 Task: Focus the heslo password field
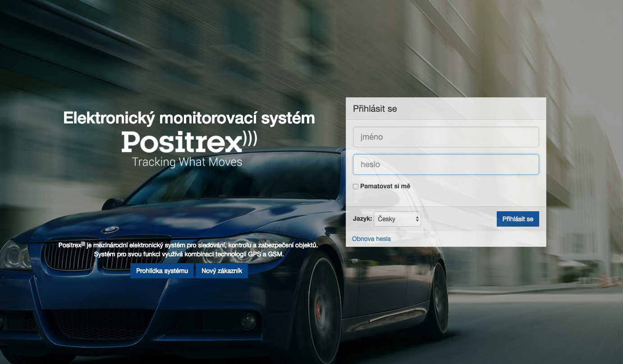(446, 164)
